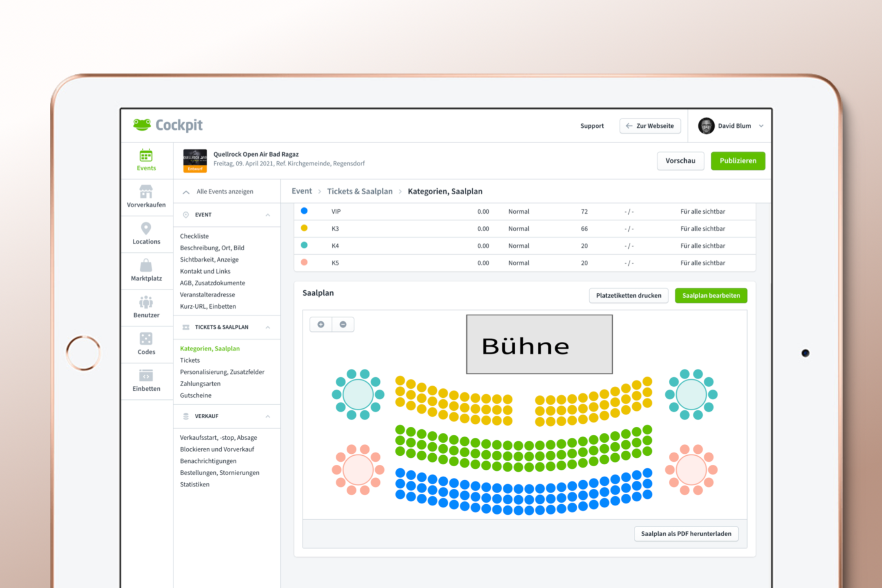Image resolution: width=882 pixels, height=588 pixels.
Task: Collapse the VERKAUF menu section
Action: click(x=268, y=416)
